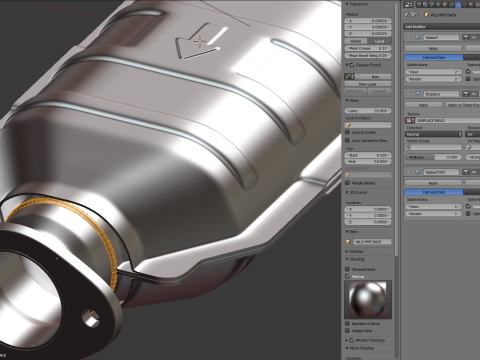Click the UV Map field checker icon
This screenshot has width=480, height=360.
click(469, 147)
